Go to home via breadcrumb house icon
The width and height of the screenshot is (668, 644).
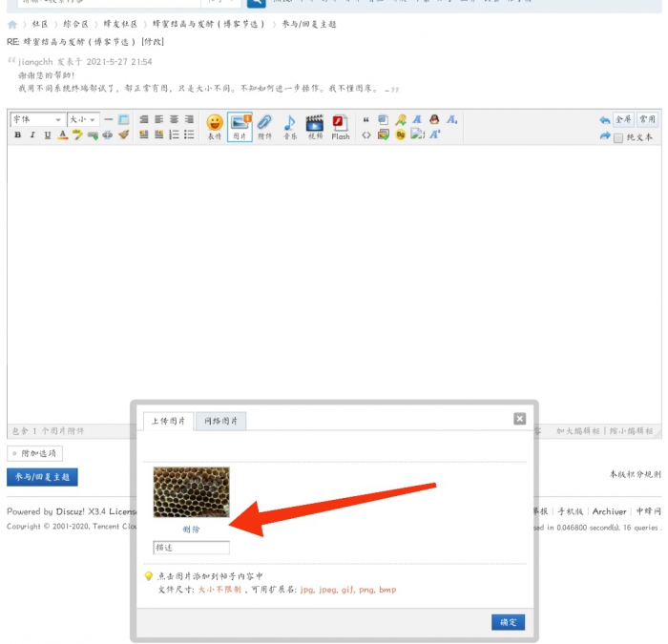tap(12, 24)
